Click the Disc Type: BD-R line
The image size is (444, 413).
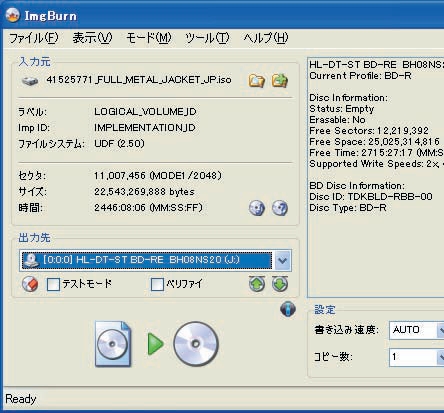pos(348,208)
